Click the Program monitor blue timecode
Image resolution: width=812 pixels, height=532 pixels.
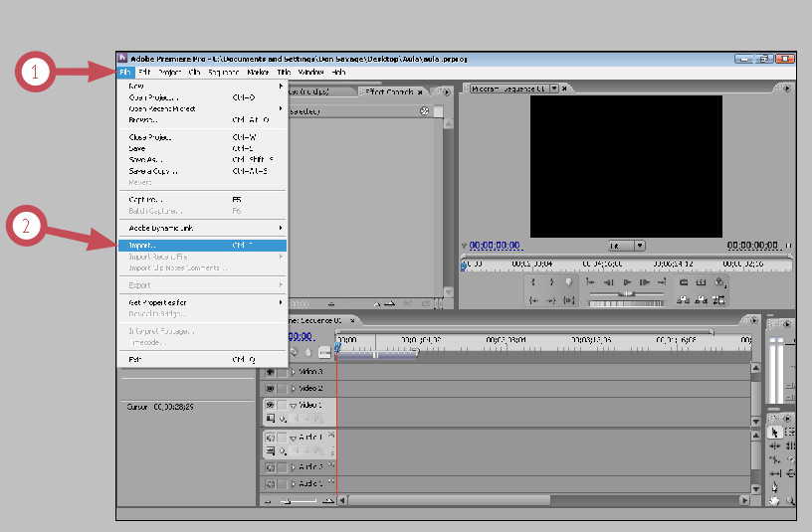(495, 246)
